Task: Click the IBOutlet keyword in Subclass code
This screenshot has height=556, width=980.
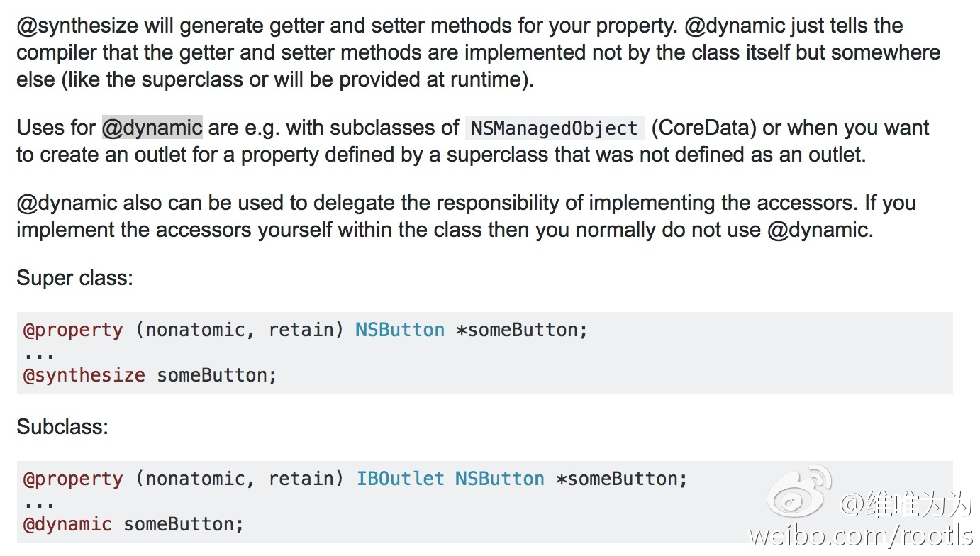Action: coord(400,479)
